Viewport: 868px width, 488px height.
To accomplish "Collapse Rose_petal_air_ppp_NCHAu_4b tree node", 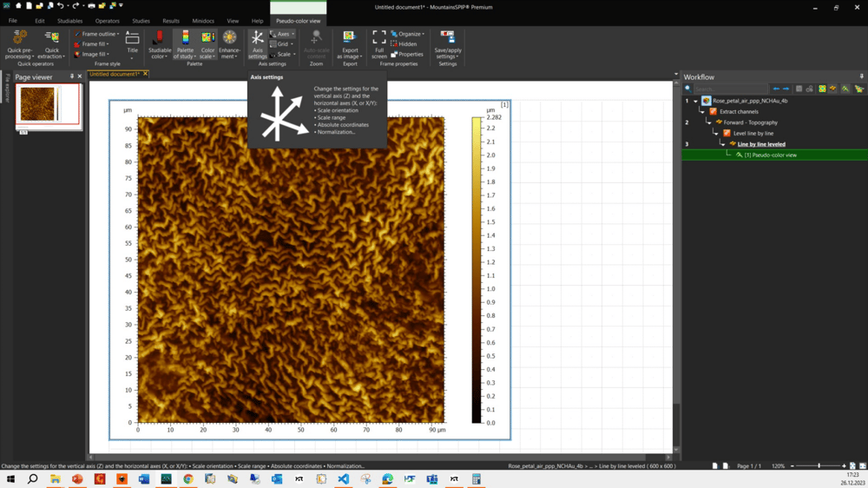I will tap(695, 102).
